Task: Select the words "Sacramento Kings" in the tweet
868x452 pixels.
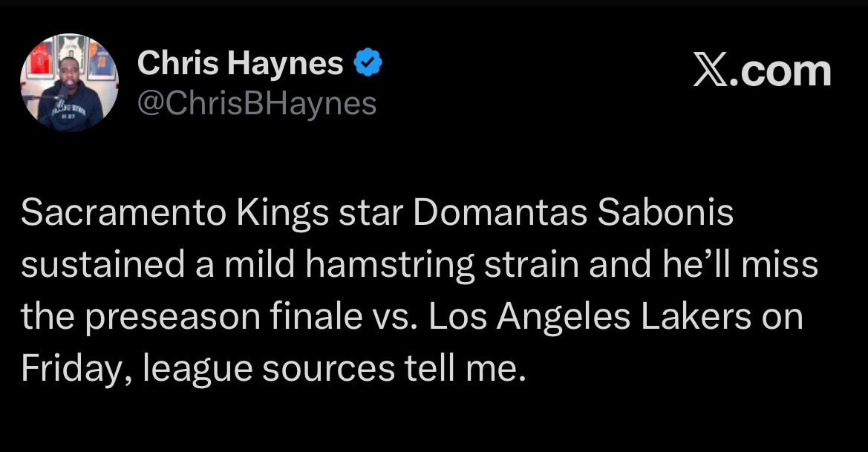Action: tap(174, 214)
